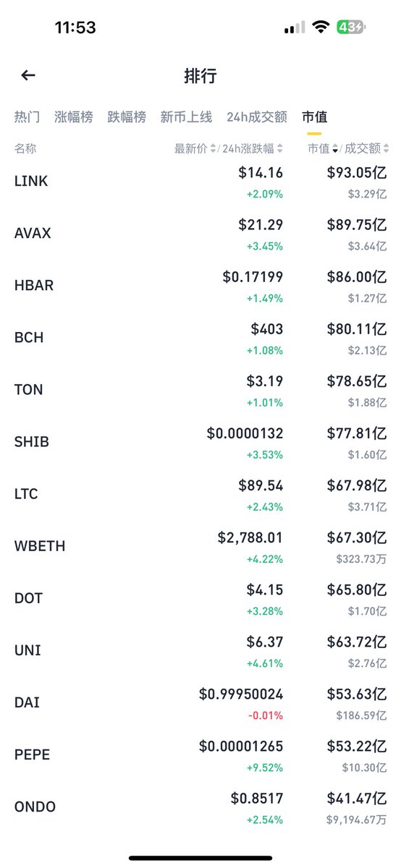
Task: Tap the back arrow icon
Action: pyautogui.click(x=28, y=75)
